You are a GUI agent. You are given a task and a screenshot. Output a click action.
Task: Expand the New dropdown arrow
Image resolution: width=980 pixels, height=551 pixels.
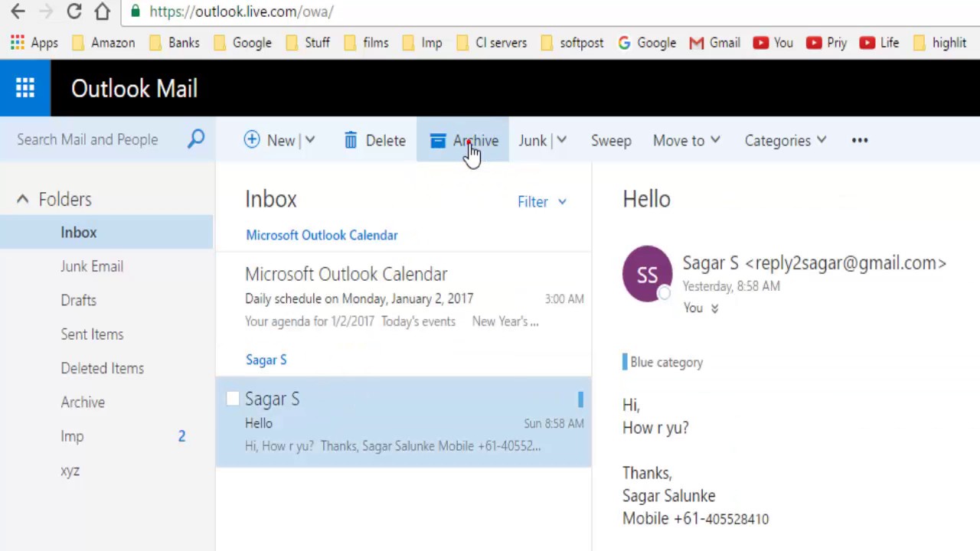(x=310, y=140)
